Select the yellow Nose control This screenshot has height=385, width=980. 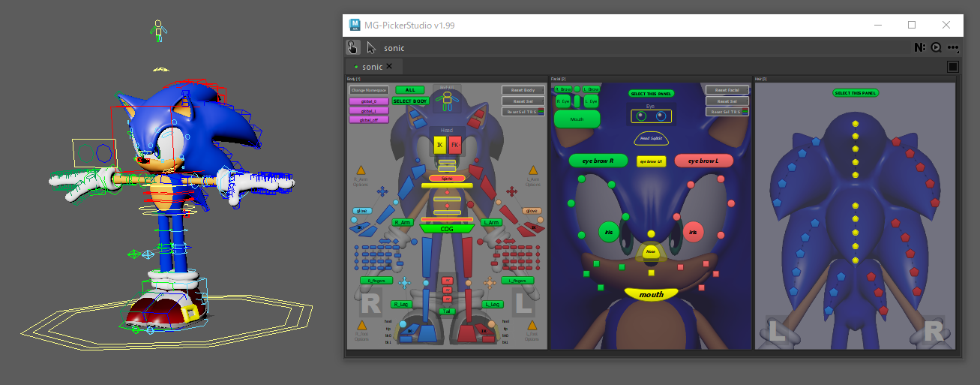click(x=651, y=253)
